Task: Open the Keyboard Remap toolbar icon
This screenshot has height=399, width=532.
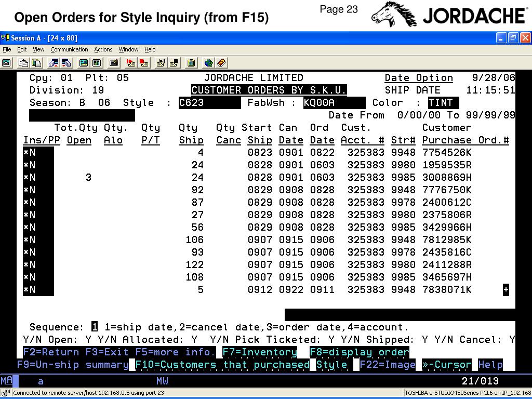Action: pos(114,63)
